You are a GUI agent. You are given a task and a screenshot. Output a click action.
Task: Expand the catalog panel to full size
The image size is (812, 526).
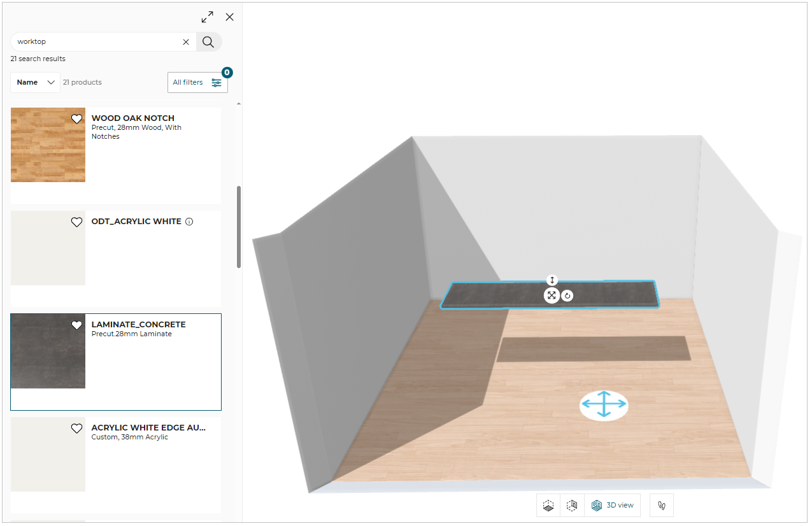pos(207,17)
